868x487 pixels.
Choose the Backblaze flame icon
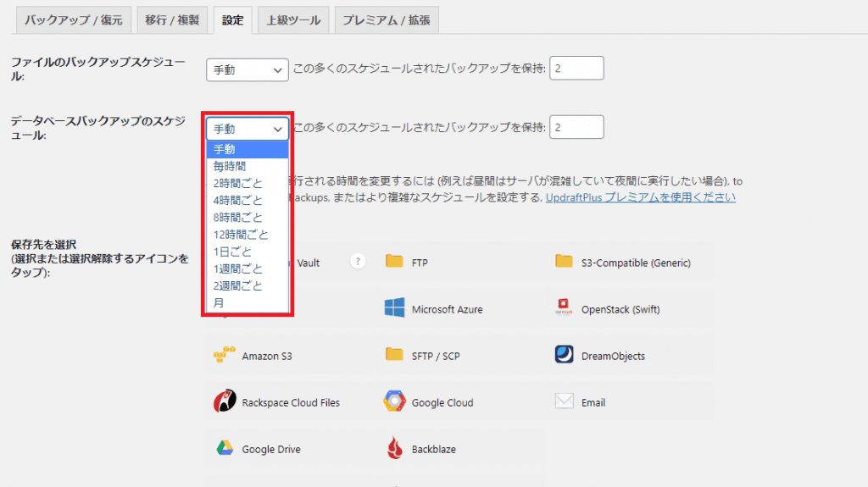(x=394, y=449)
